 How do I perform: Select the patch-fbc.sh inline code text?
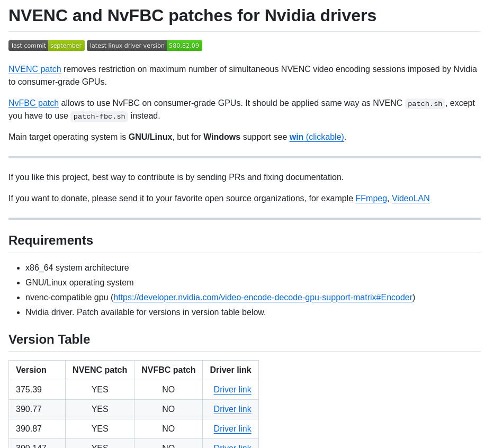pyautogui.click(x=99, y=116)
